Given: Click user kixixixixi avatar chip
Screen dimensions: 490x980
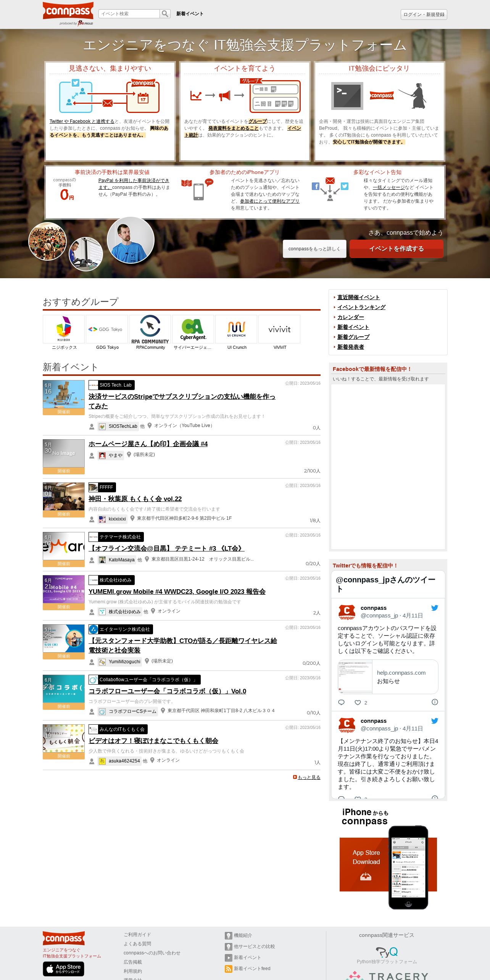Looking at the screenshot, I should 112,519.
